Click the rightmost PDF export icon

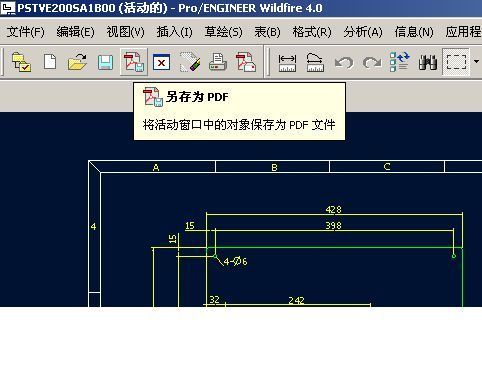(x=246, y=62)
